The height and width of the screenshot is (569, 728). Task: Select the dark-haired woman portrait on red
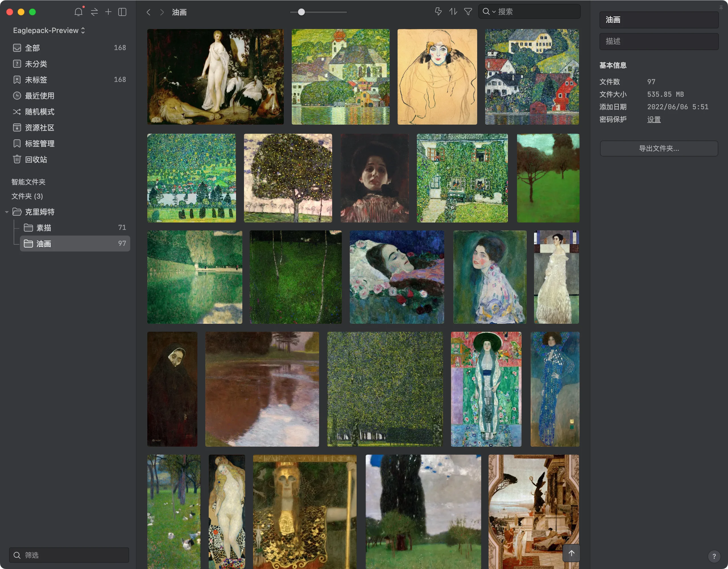tap(374, 178)
